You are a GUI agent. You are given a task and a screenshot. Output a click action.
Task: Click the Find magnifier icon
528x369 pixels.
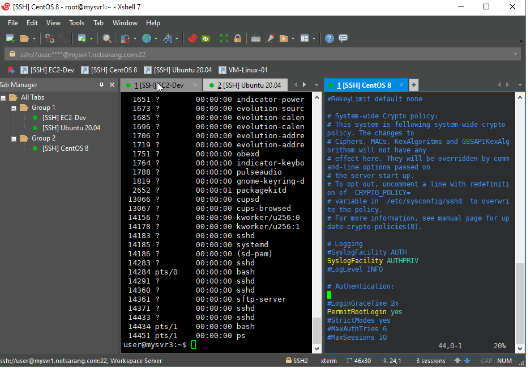[107, 38]
